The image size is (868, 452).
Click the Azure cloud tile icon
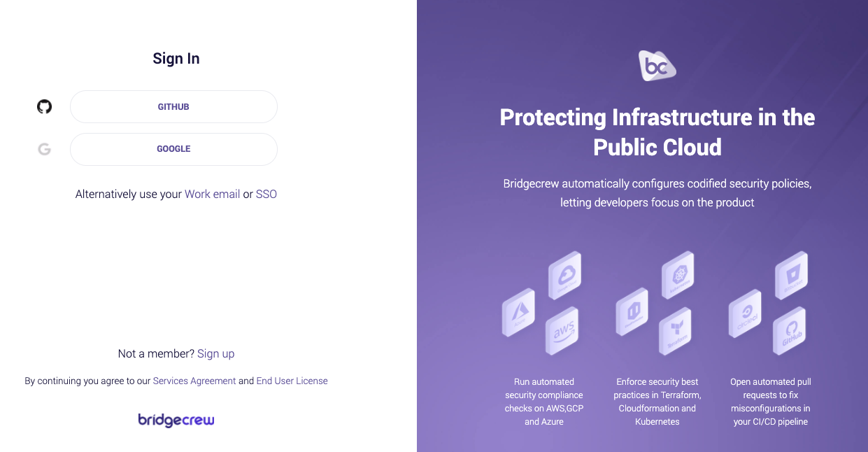pos(518,313)
